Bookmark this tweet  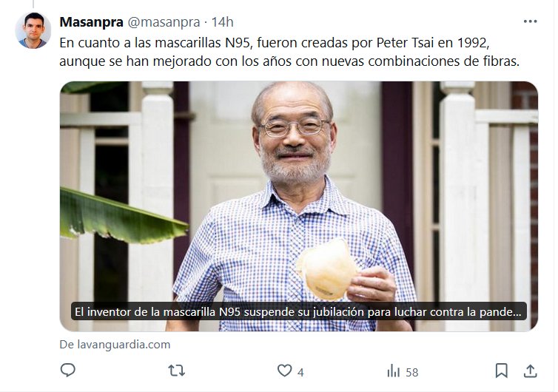click(x=501, y=371)
